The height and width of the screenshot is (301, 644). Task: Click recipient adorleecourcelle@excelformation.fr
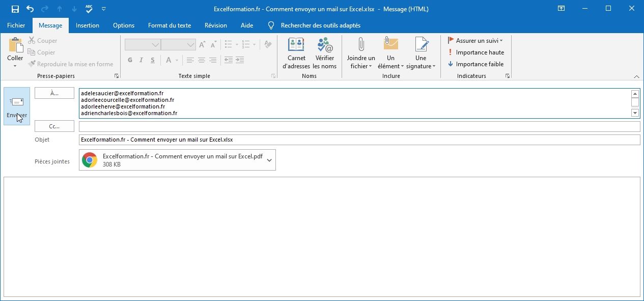point(128,100)
